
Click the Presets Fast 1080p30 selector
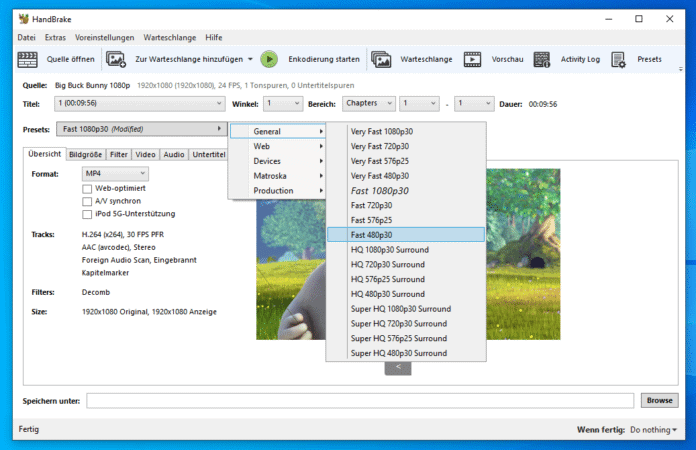142,129
